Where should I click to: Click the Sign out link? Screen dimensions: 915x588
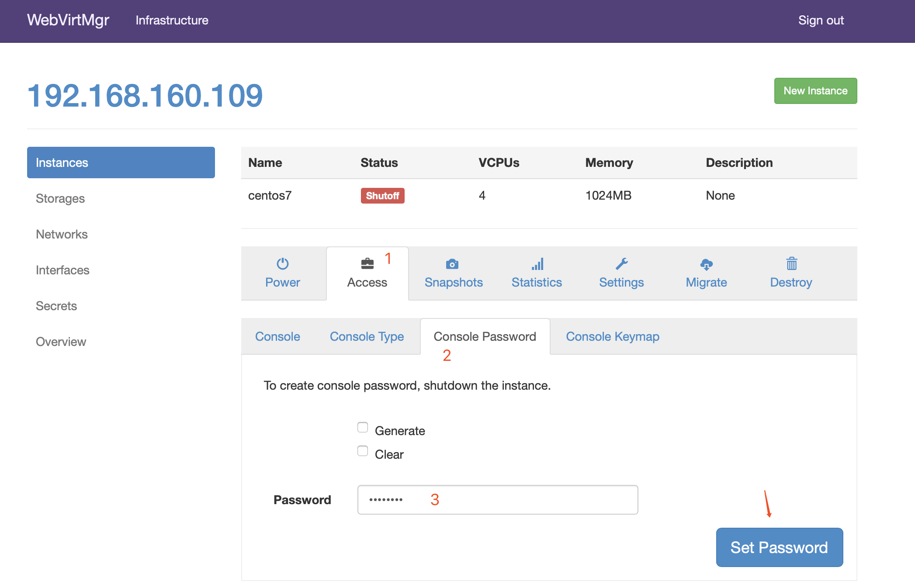pos(821,20)
